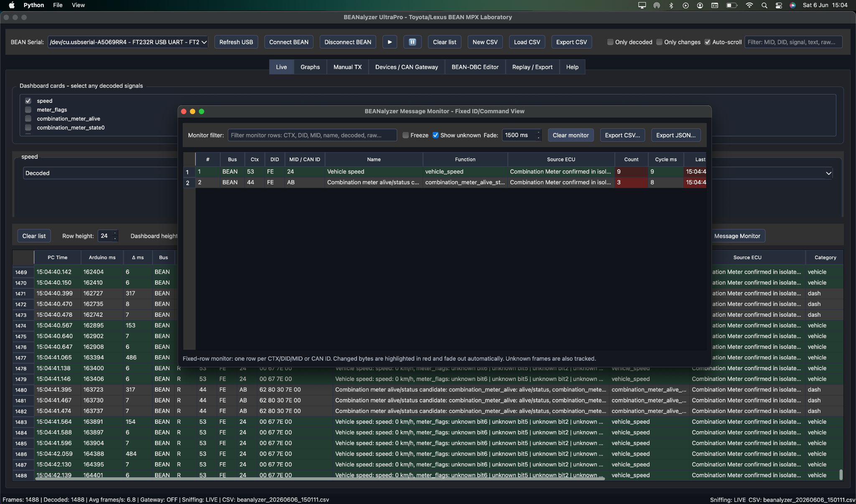Open Control Center in menu bar
Screen dimensions: 856x504
778,5
